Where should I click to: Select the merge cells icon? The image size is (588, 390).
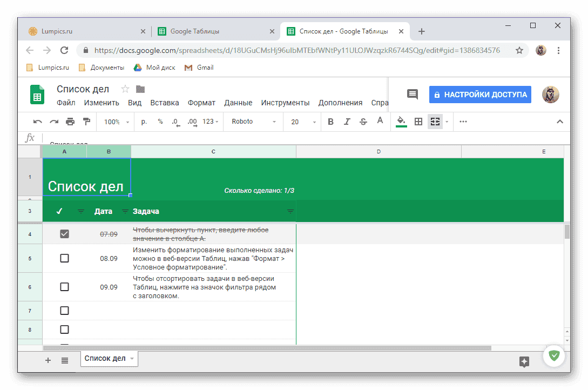[x=435, y=122]
